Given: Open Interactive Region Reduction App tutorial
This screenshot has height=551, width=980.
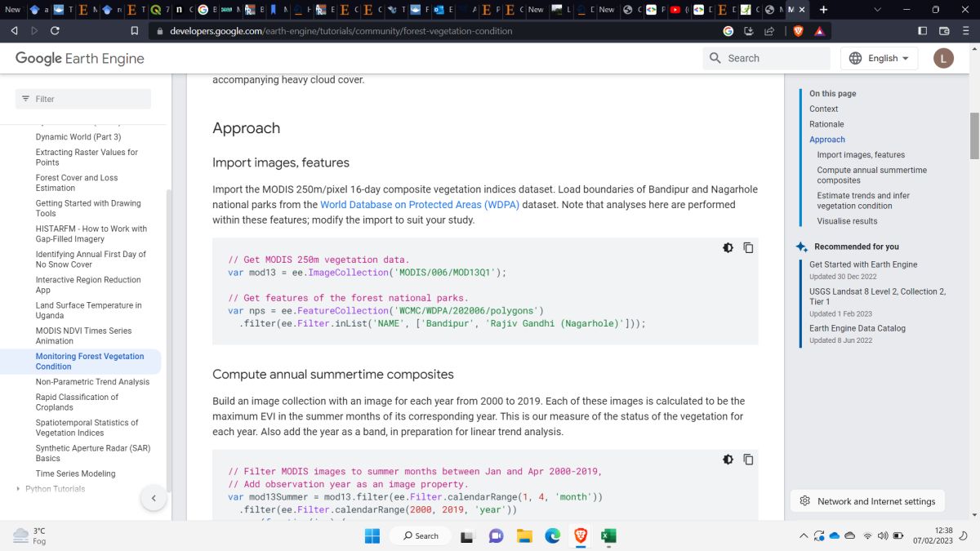Looking at the screenshot, I should 88,285.
